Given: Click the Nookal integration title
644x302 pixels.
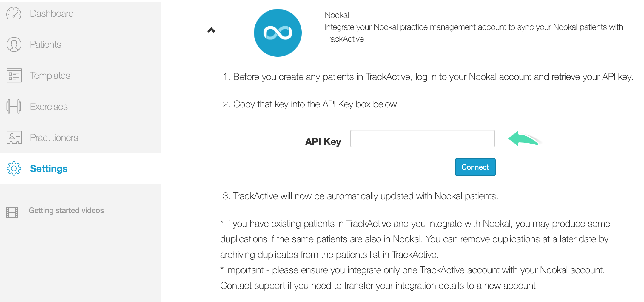Looking at the screenshot, I should pos(337,15).
